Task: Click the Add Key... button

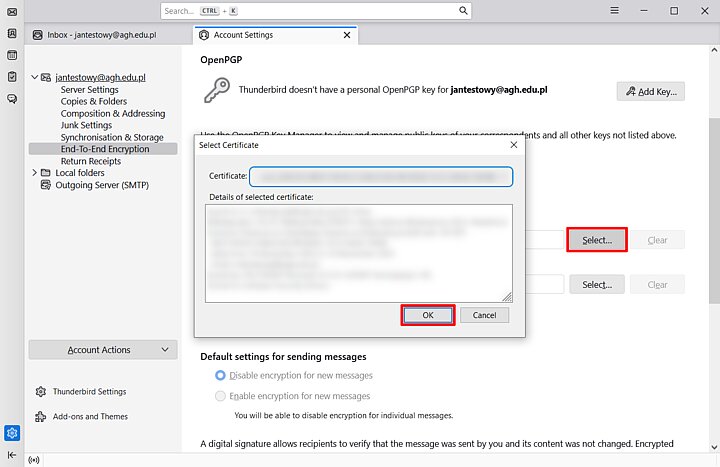Action: click(651, 91)
